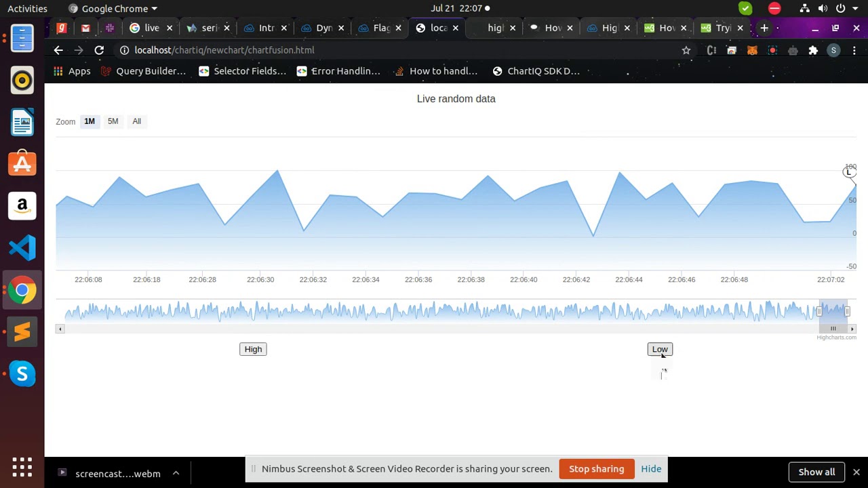Image resolution: width=868 pixels, height=488 pixels.
Task: Expand the screencast.webm download options chevron
Action: 176,473
